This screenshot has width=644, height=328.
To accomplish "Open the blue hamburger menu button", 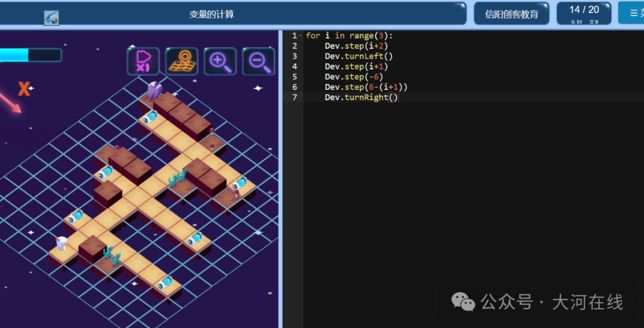I will point(631,13).
